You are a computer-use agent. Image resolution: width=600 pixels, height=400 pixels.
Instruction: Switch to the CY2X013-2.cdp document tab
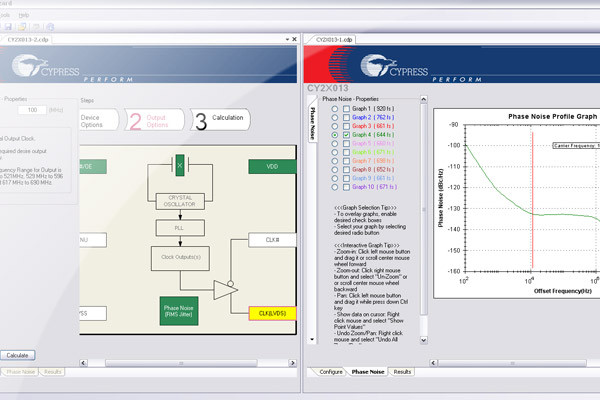(x=28, y=39)
